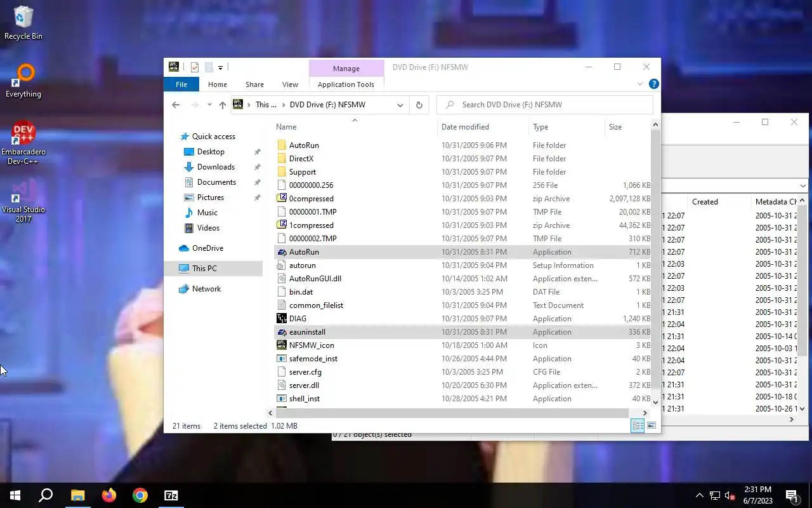Image resolution: width=812 pixels, height=508 pixels.
Task: Select the DirectX folder icon
Action: pyautogui.click(x=282, y=159)
